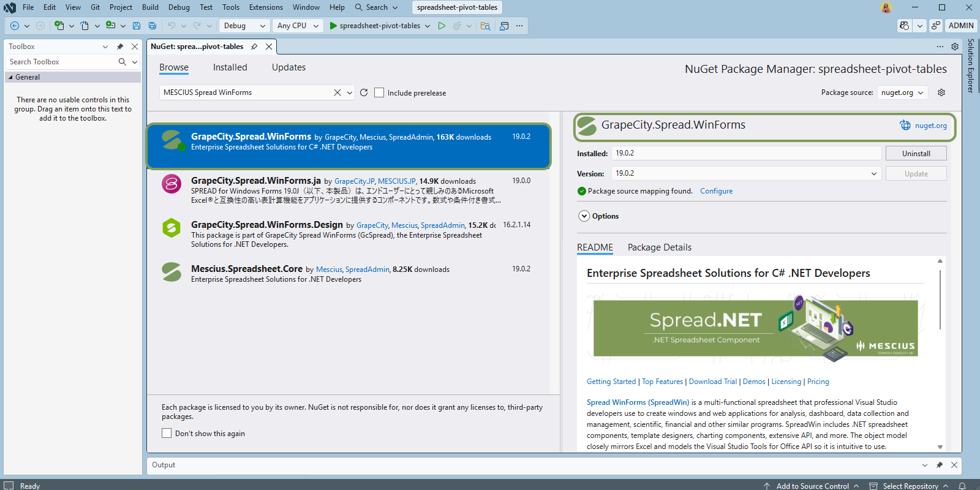980x490 pixels.
Task: Uninstall GrapeCity.Spread.WinForms package
Action: pos(916,153)
